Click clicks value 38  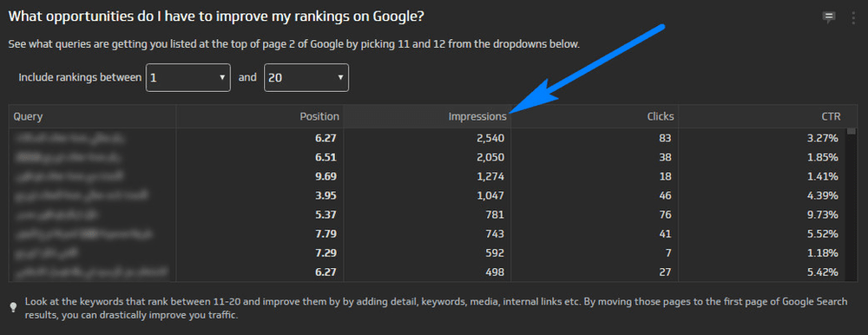coord(666,157)
